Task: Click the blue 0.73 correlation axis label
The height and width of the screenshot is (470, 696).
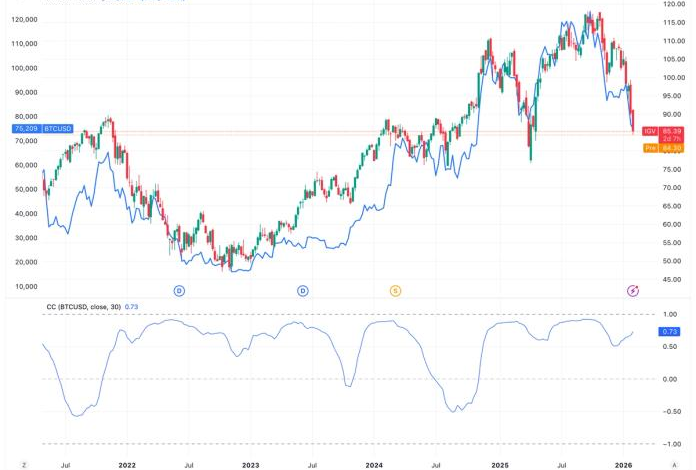Action: point(672,332)
